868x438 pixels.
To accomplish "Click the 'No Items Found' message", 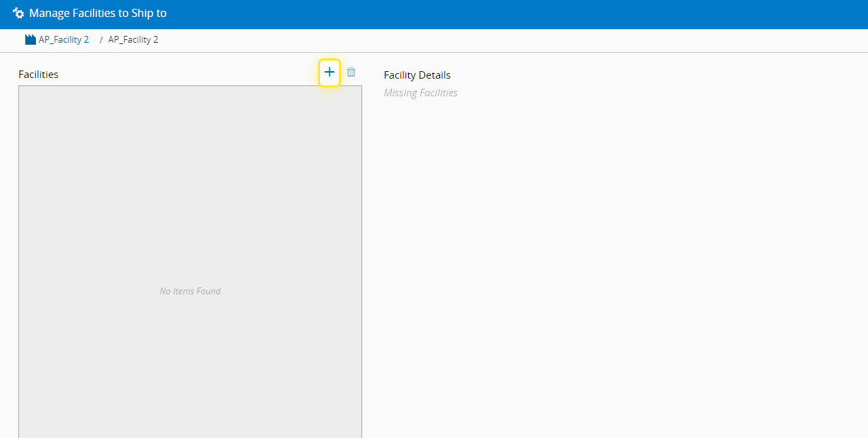I will (190, 292).
